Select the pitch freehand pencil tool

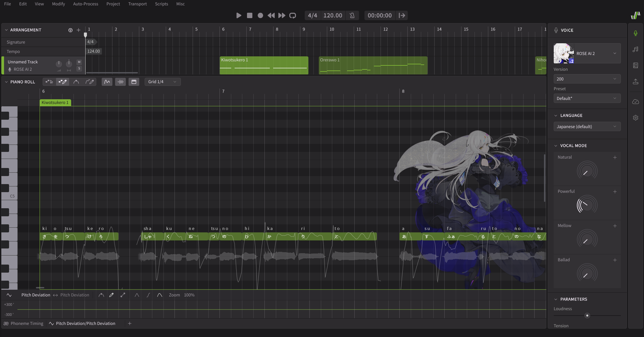tap(90, 82)
